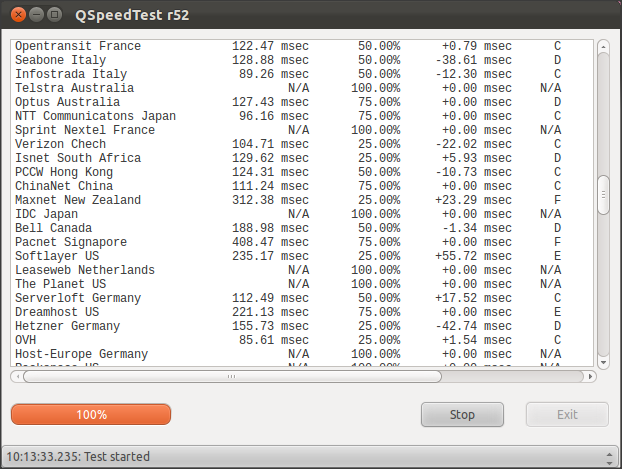This screenshot has height=469, width=622.
Task: Click the vertical scrollbar thumb
Action: pyautogui.click(x=603, y=195)
